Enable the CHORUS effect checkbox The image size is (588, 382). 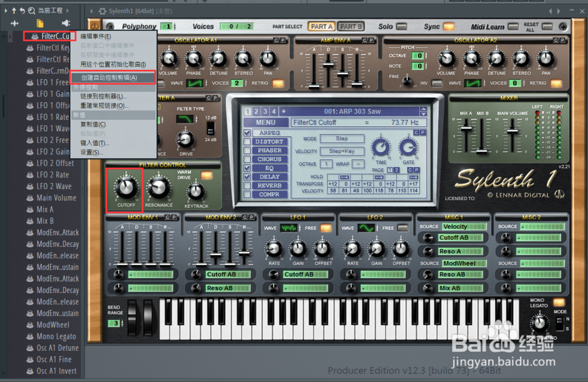247,159
